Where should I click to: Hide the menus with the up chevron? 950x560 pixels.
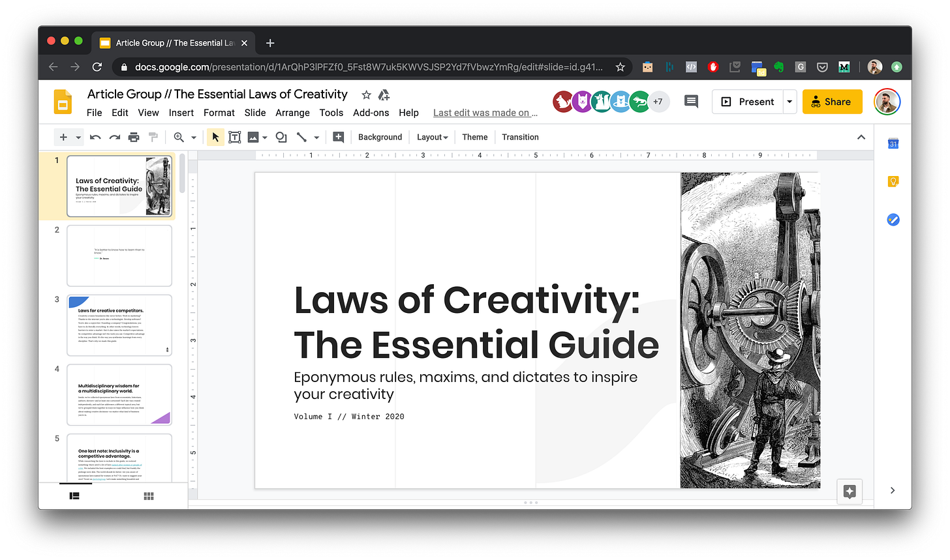pyautogui.click(x=861, y=137)
